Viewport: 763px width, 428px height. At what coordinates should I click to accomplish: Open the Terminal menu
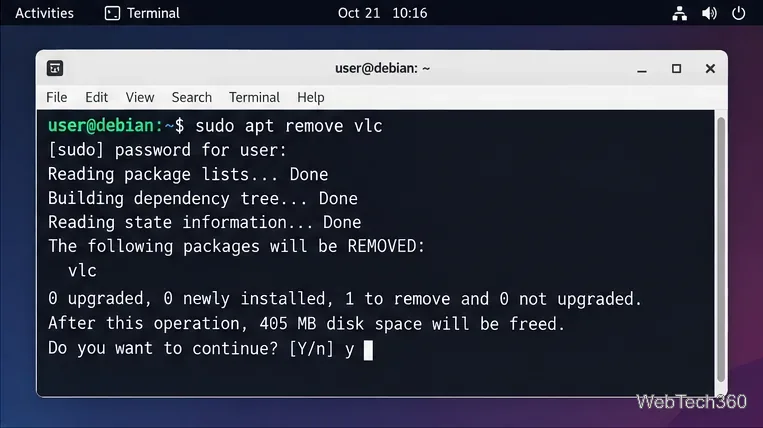254,97
